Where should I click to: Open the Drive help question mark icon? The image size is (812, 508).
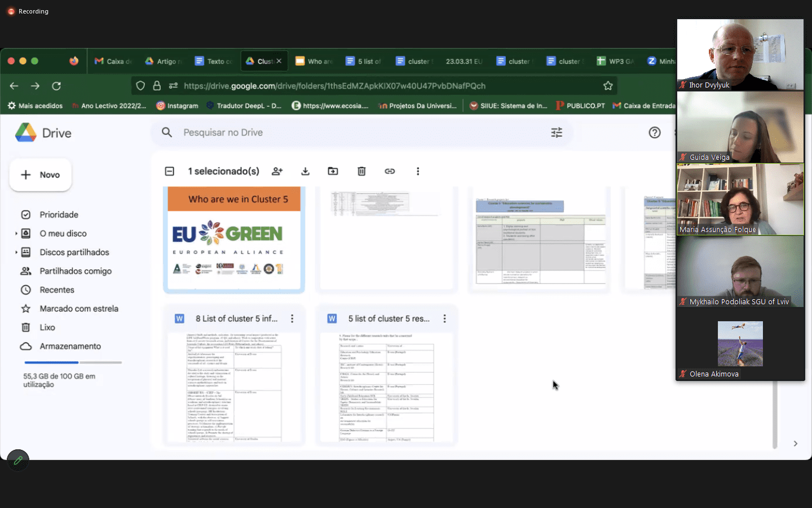point(655,133)
